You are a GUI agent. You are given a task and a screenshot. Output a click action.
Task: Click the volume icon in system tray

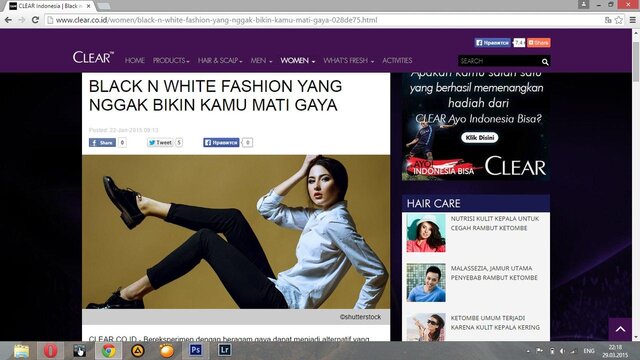(x=562, y=351)
